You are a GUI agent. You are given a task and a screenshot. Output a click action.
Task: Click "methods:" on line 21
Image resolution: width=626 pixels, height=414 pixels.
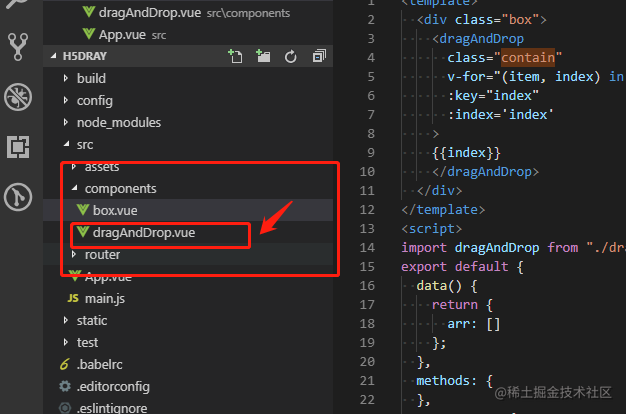coord(446,380)
